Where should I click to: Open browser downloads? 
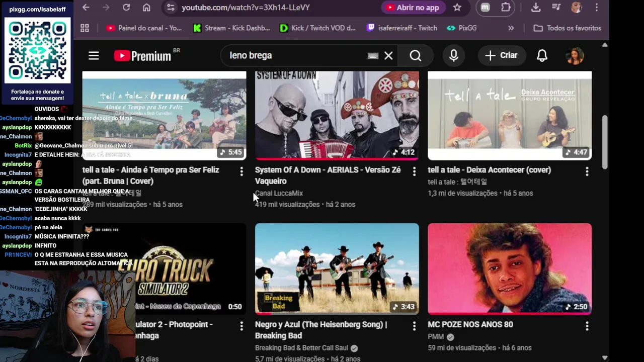pyautogui.click(x=536, y=8)
